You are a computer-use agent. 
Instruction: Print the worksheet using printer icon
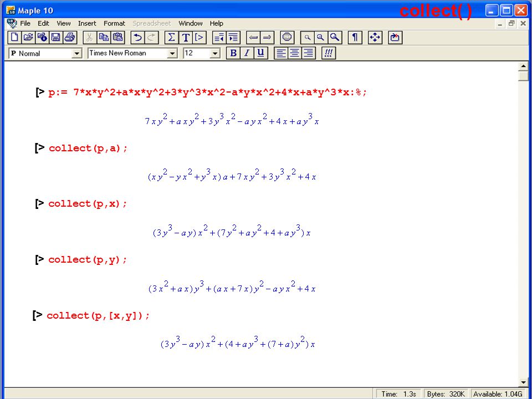[70, 37]
